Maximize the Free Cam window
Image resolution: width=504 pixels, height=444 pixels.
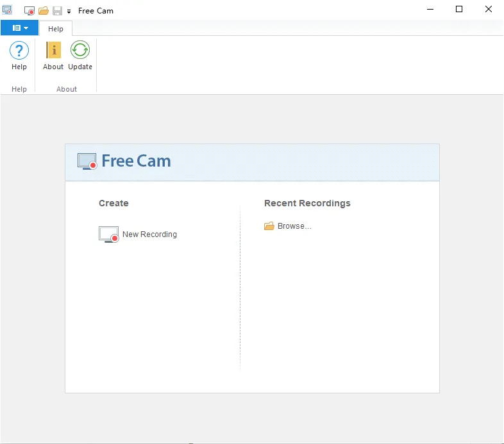point(459,9)
